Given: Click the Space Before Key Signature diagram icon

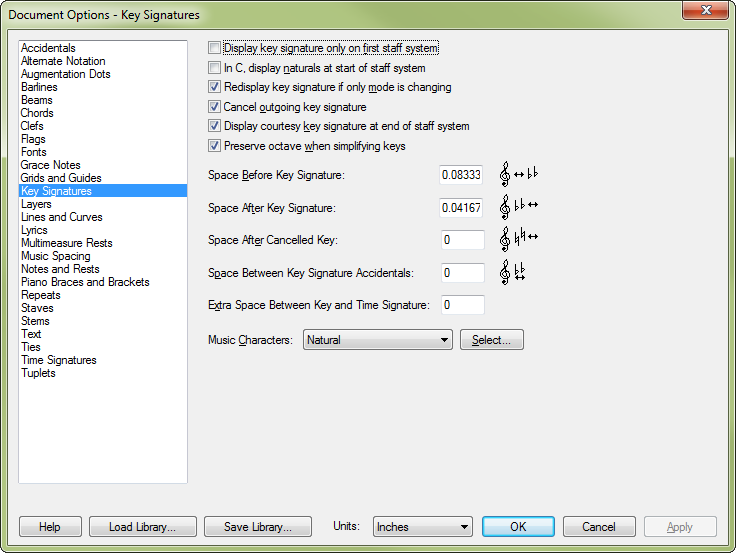Looking at the screenshot, I should coord(519,174).
